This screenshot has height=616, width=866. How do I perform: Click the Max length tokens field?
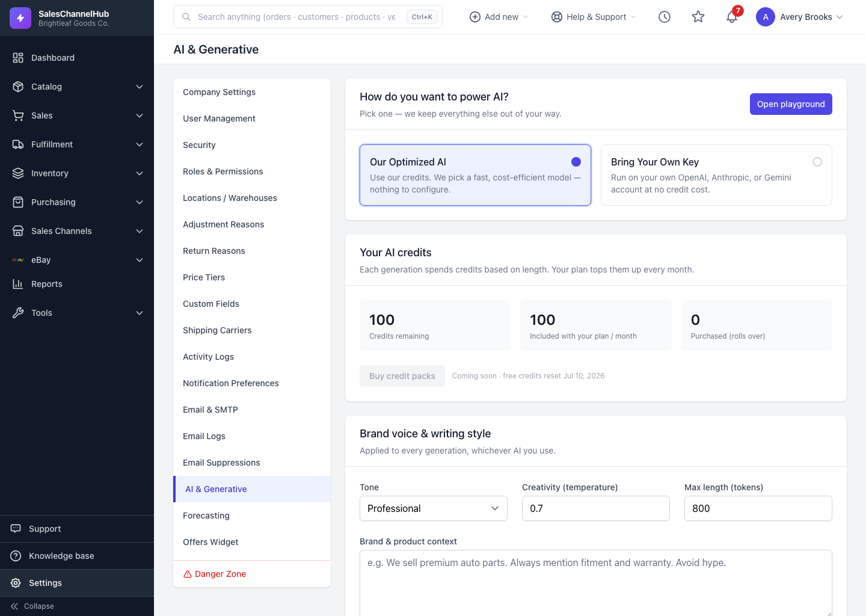pos(758,508)
